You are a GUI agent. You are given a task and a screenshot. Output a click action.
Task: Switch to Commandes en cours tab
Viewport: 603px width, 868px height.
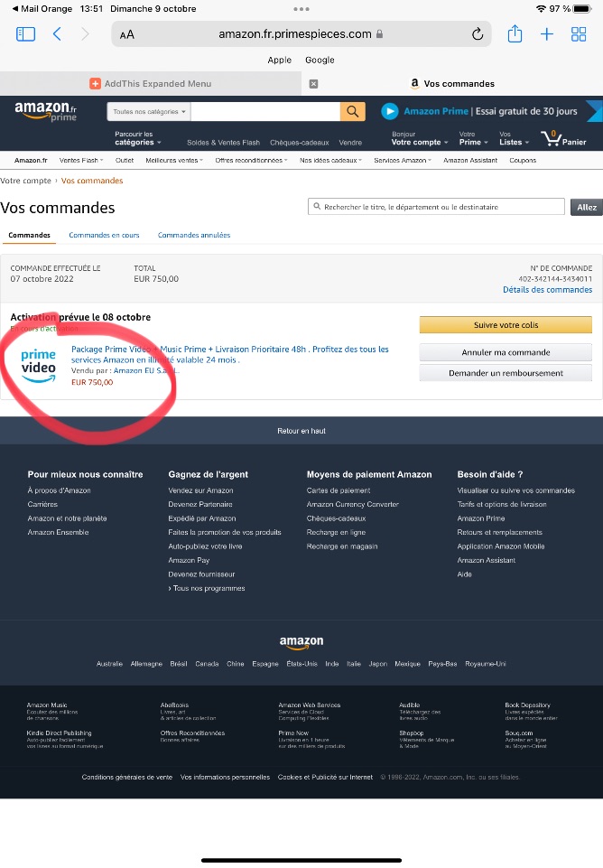click(104, 235)
